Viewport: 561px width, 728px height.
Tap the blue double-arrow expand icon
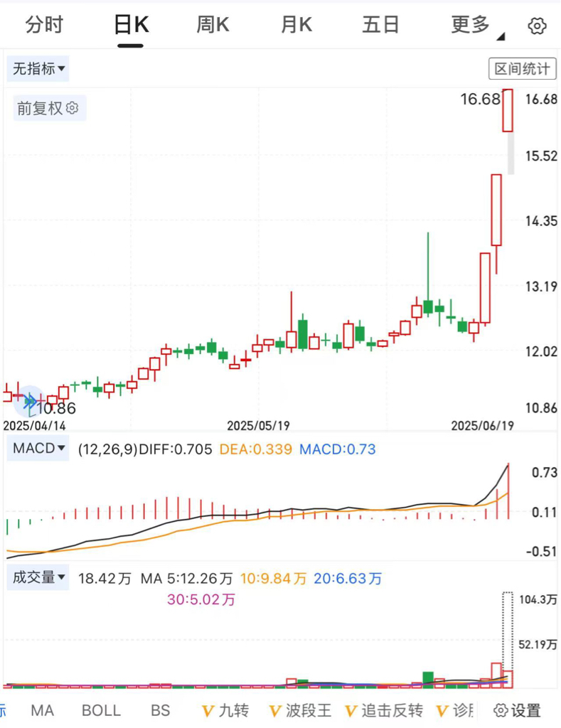coord(30,400)
